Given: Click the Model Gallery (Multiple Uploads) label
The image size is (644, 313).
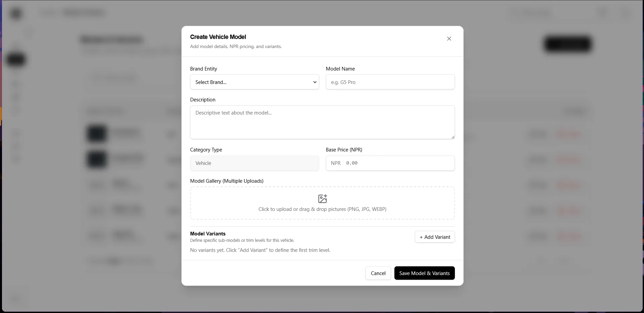Looking at the screenshot, I should (227, 181).
